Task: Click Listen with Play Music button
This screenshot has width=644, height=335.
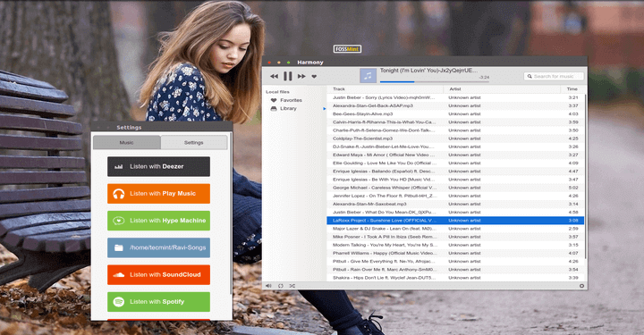Action: click(158, 194)
